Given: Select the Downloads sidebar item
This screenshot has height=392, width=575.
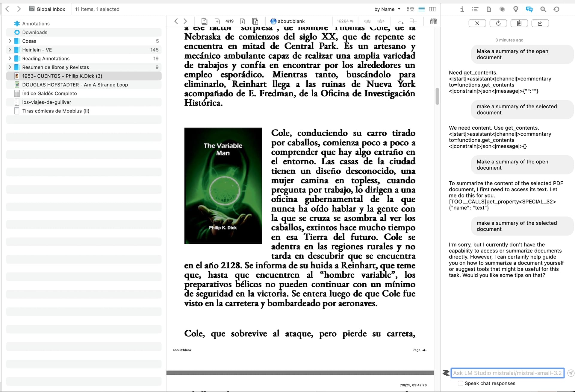Looking at the screenshot, I should [35, 32].
